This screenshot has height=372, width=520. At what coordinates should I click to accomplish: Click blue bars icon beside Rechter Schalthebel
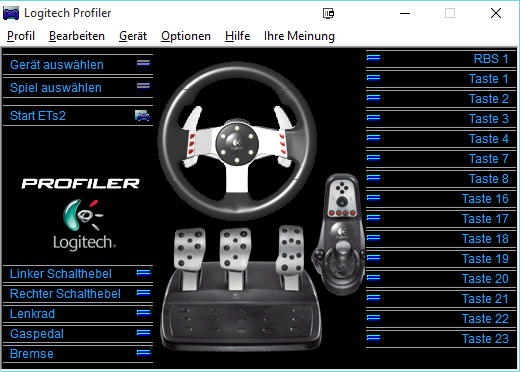(143, 293)
